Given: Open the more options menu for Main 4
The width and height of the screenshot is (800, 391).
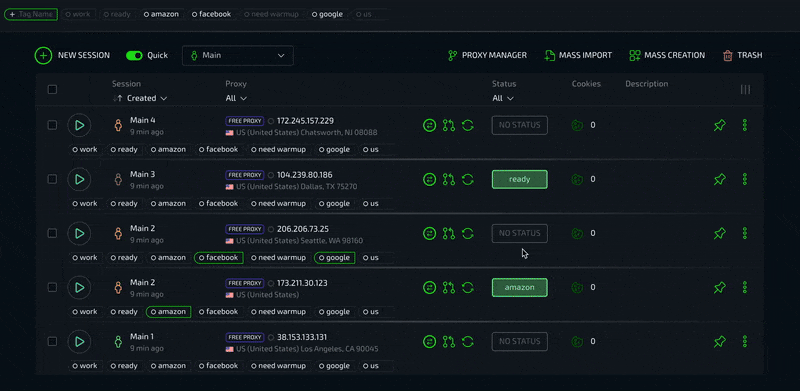Looking at the screenshot, I should [x=745, y=125].
